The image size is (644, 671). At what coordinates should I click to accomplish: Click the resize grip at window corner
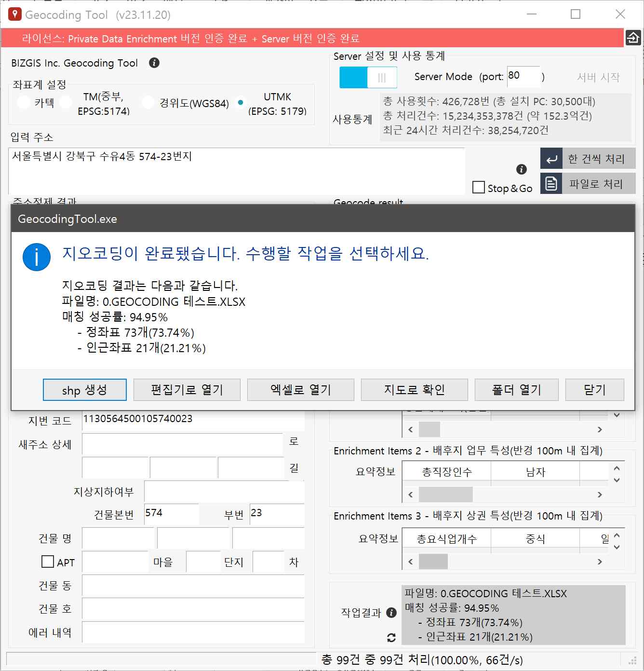[x=632, y=661]
